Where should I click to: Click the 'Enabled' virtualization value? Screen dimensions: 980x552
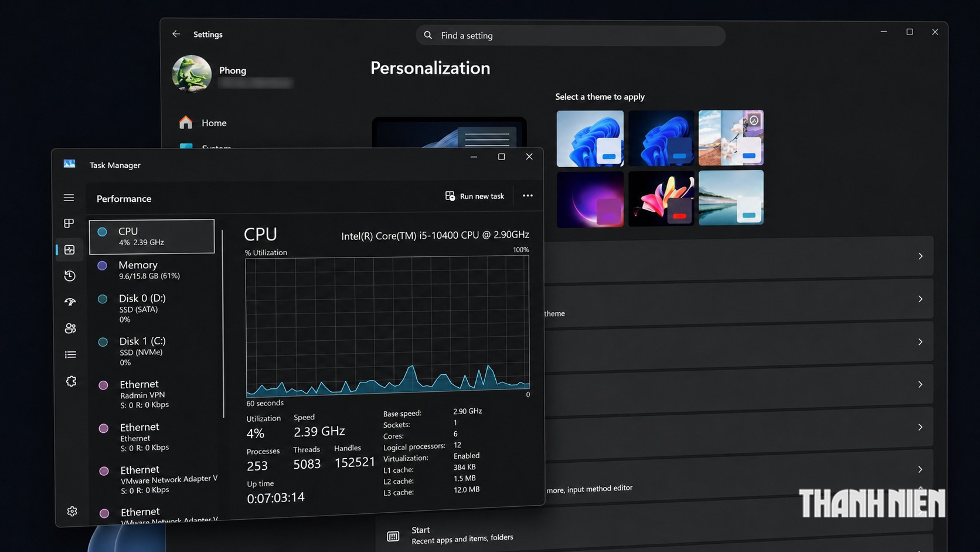467,456
